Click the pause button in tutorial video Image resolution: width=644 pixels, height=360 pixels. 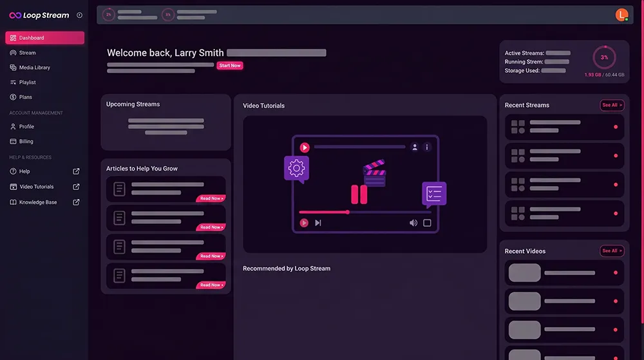[x=359, y=194]
